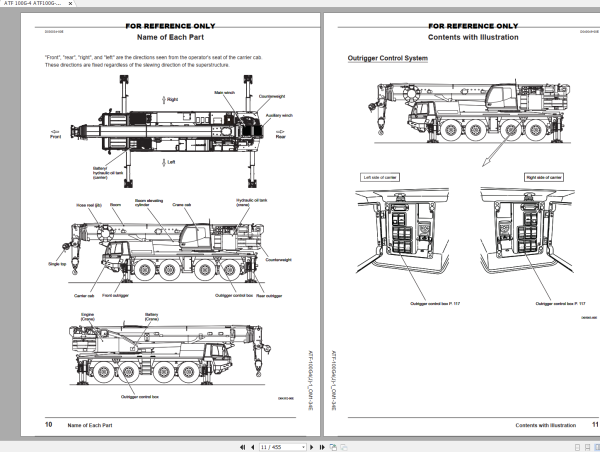Click the left carrier outrigger control box illustration
Image resolution: width=600 pixels, height=452 pixels.
[x=402, y=232]
